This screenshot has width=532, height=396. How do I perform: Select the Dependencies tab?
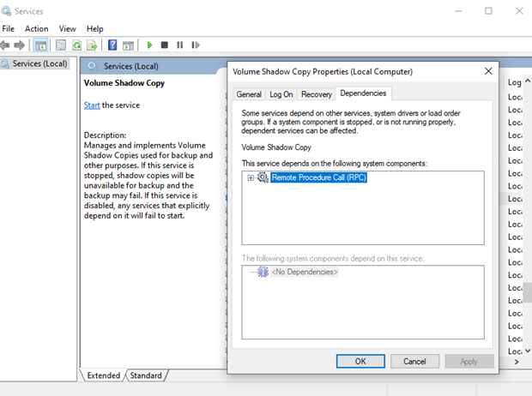pos(363,93)
